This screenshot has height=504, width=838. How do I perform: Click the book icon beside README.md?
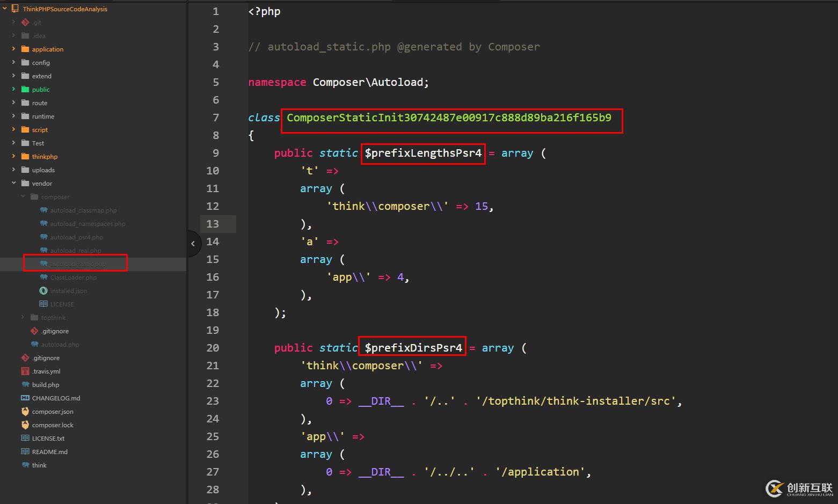coord(25,452)
